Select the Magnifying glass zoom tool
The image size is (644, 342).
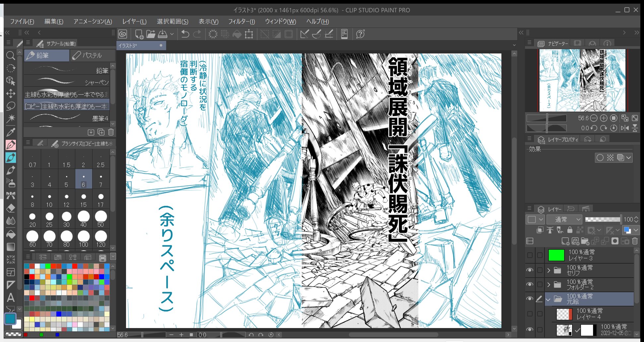[x=11, y=55]
